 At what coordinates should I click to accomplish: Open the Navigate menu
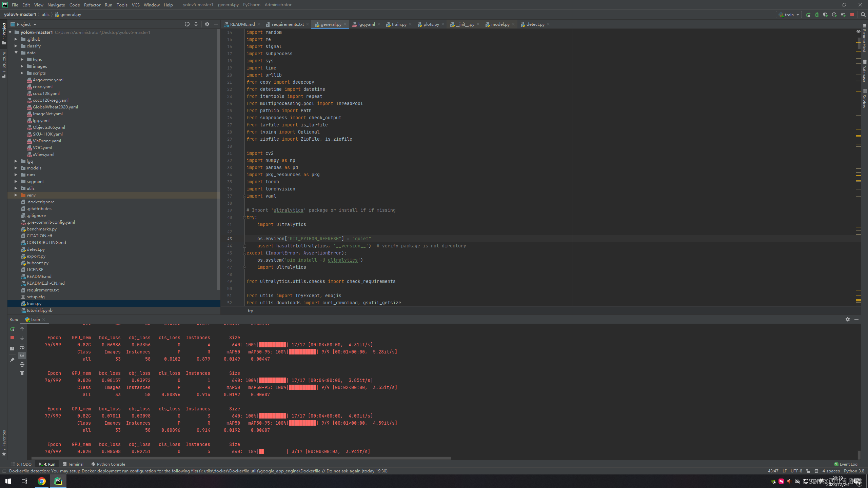pos(56,5)
